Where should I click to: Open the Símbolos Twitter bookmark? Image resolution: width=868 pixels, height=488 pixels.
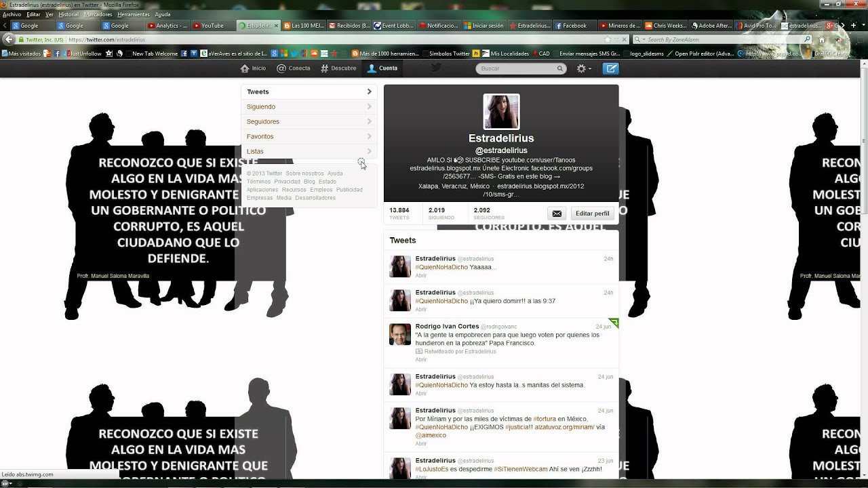pyautogui.click(x=445, y=54)
